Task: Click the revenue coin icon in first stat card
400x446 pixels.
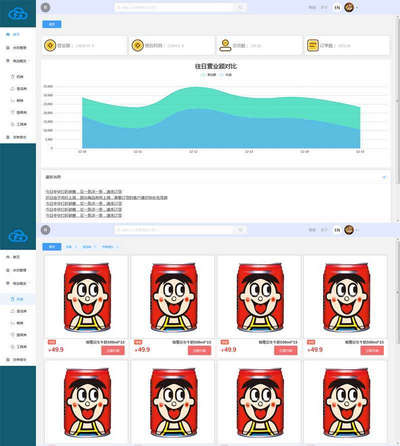Action: 50,45
